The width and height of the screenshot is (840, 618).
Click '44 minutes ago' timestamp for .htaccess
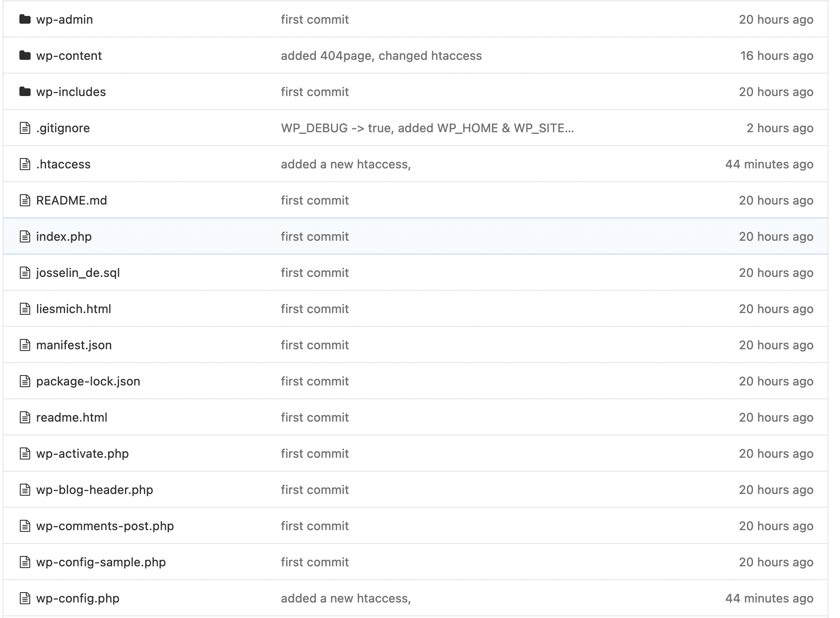(x=769, y=165)
